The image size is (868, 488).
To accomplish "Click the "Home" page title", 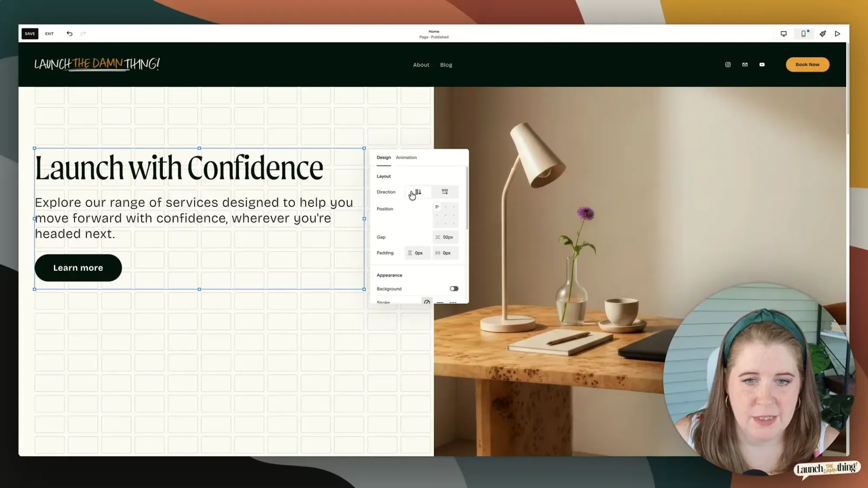I will click(434, 31).
